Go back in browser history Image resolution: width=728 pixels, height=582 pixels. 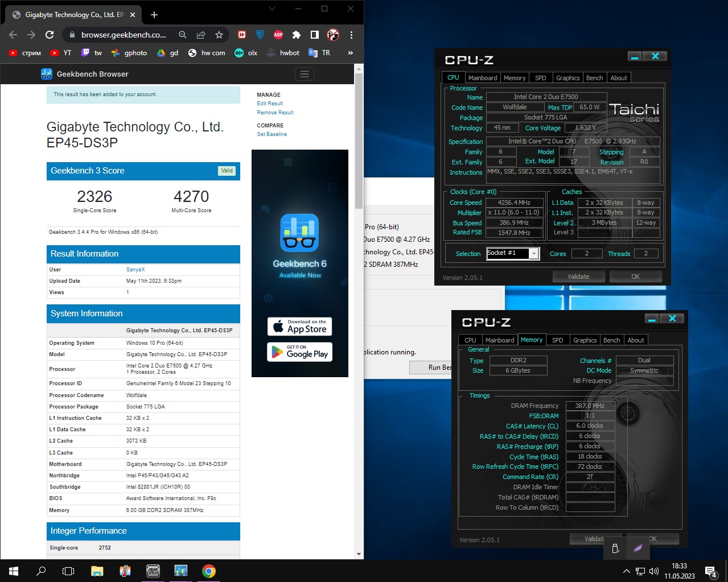(13, 35)
